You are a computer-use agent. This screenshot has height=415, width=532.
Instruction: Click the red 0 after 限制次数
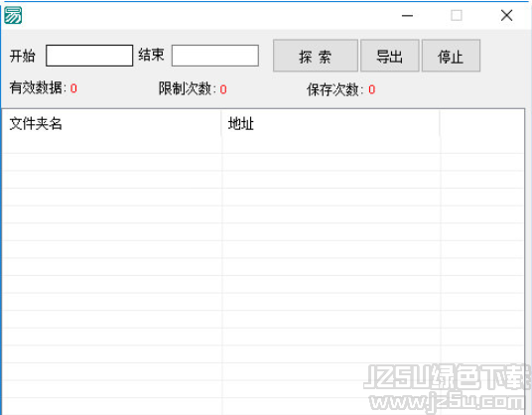click(x=223, y=89)
